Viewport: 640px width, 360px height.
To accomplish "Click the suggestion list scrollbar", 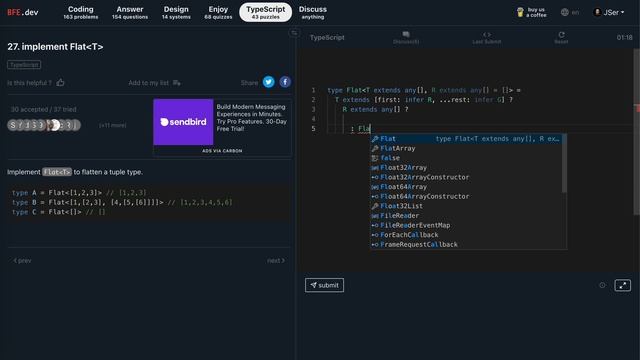I will [x=564, y=163].
